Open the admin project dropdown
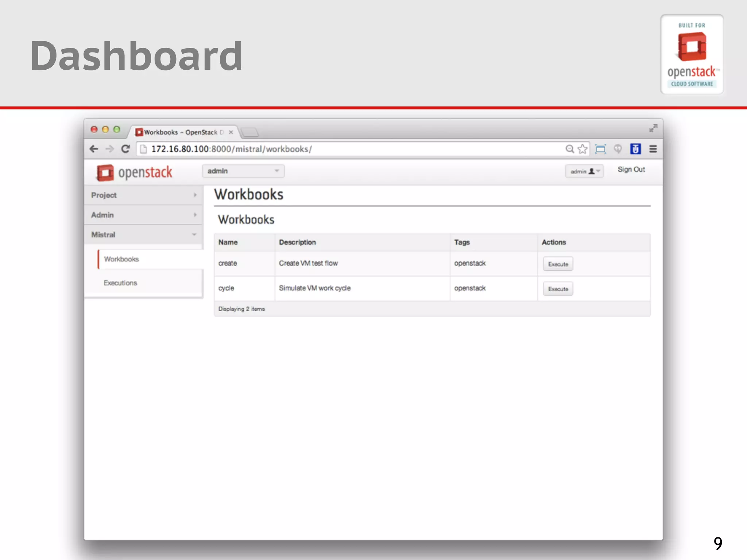The height and width of the screenshot is (560, 747). (243, 171)
